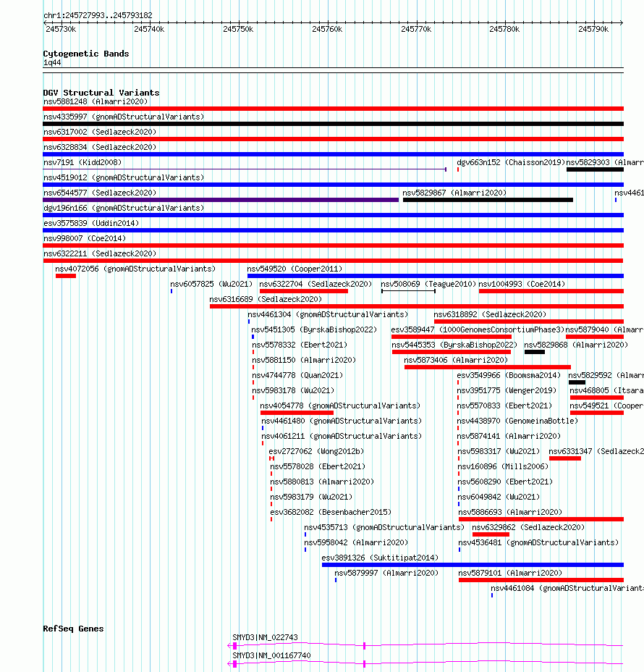644x672 pixels.
Task: Click the nsv6544577 purple variant bar
Action: (x=221, y=200)
